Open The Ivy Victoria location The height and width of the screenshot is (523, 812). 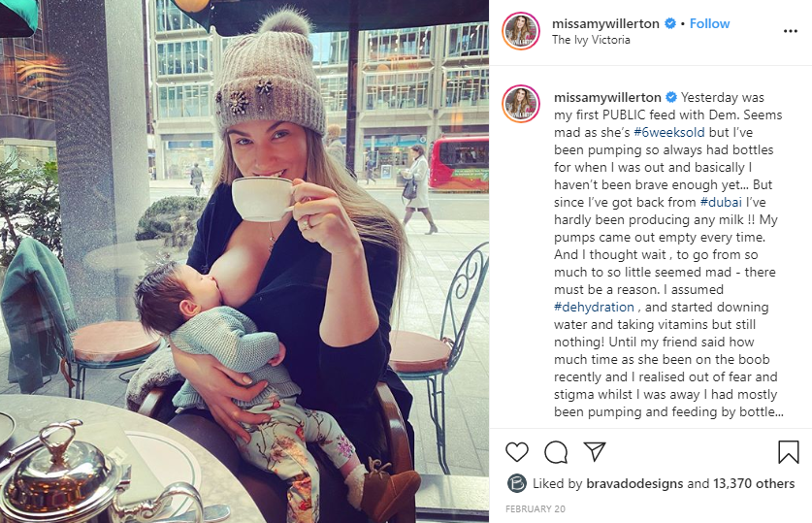coord(591,40)
